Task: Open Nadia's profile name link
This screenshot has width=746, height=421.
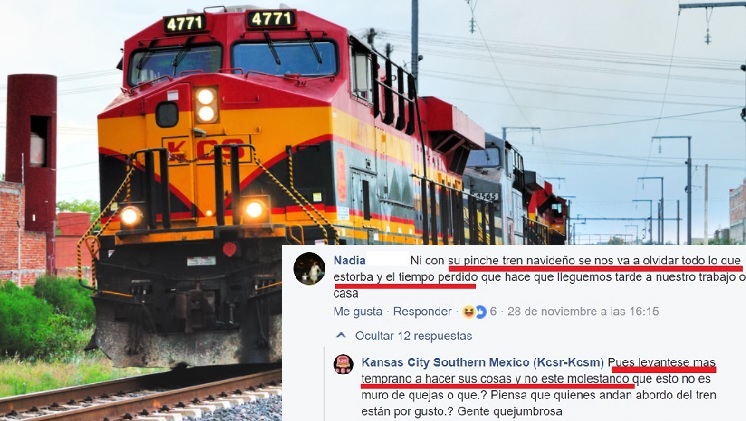Action: click(x=350, y=260)
